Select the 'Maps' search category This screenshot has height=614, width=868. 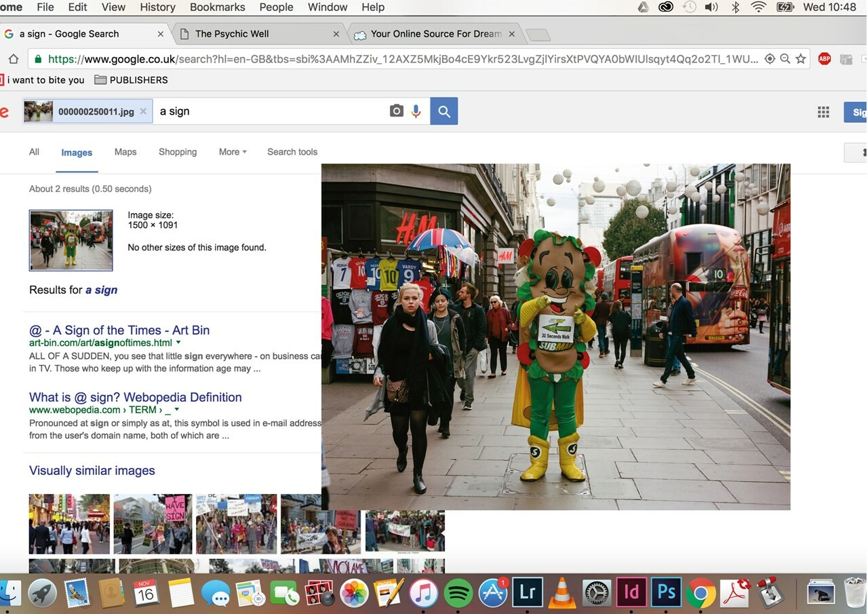(125, 152)
